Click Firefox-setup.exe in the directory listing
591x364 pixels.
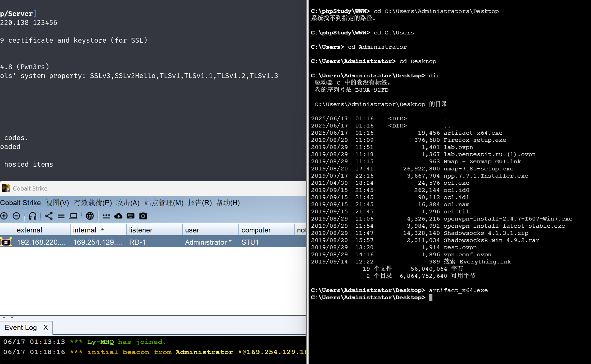point(475,140)
